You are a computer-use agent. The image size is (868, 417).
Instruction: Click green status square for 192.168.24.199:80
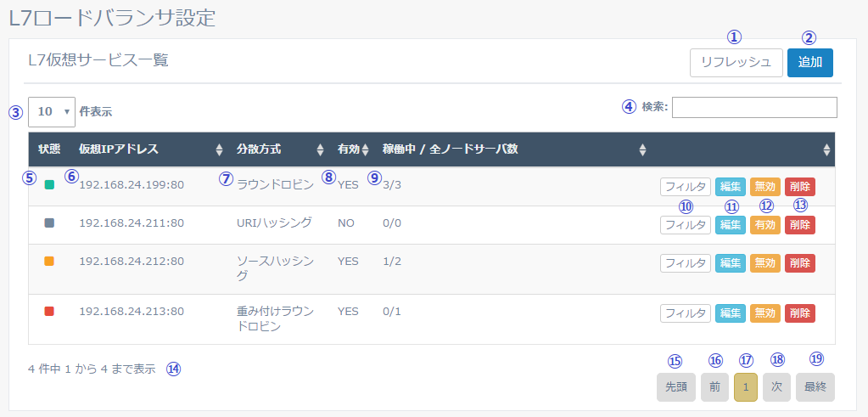[49, 184]
